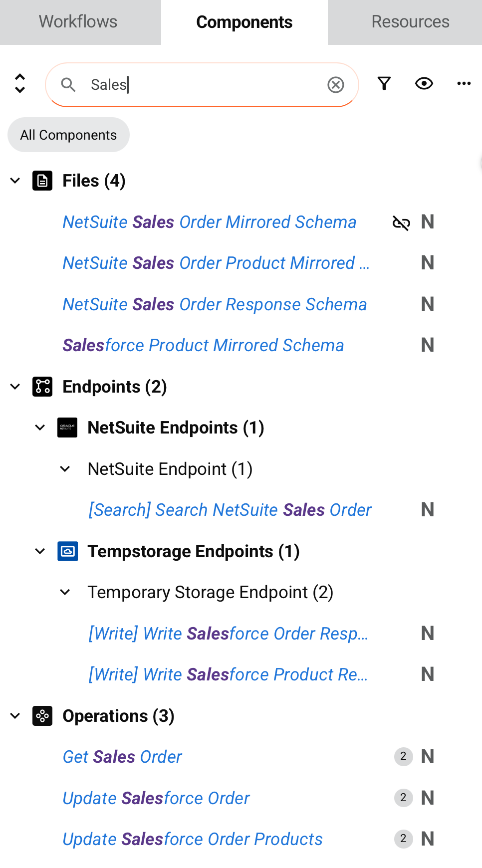Collapse the NetSuite Endpoints group
This screenshot has width=482, height=868.
pyautogui.click(x=40, y=428)
